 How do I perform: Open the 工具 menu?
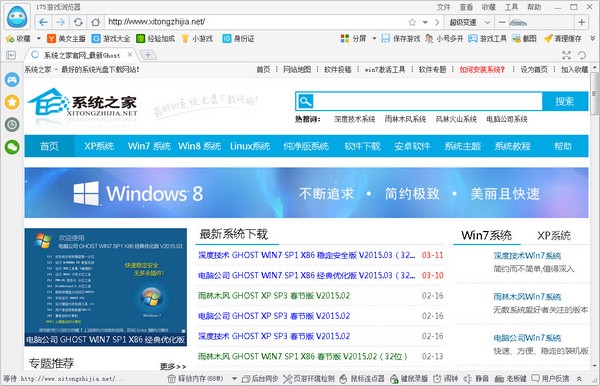(x=511, y=7)
